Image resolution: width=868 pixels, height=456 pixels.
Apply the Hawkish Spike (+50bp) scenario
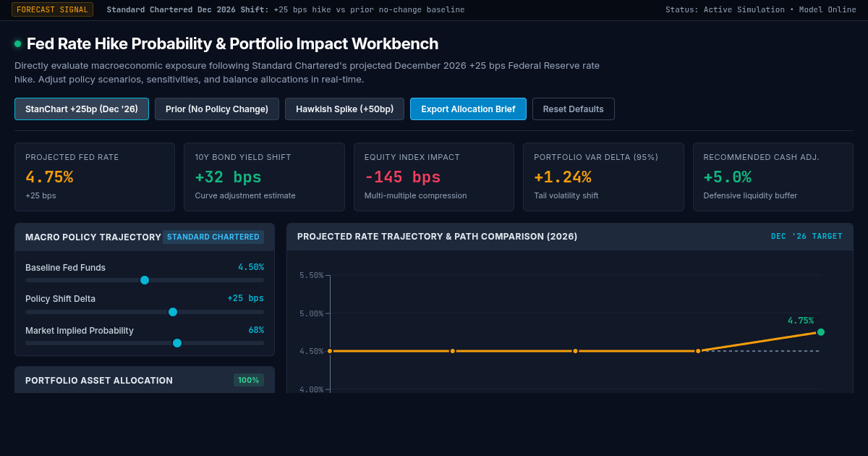click(x=344, y=109)
